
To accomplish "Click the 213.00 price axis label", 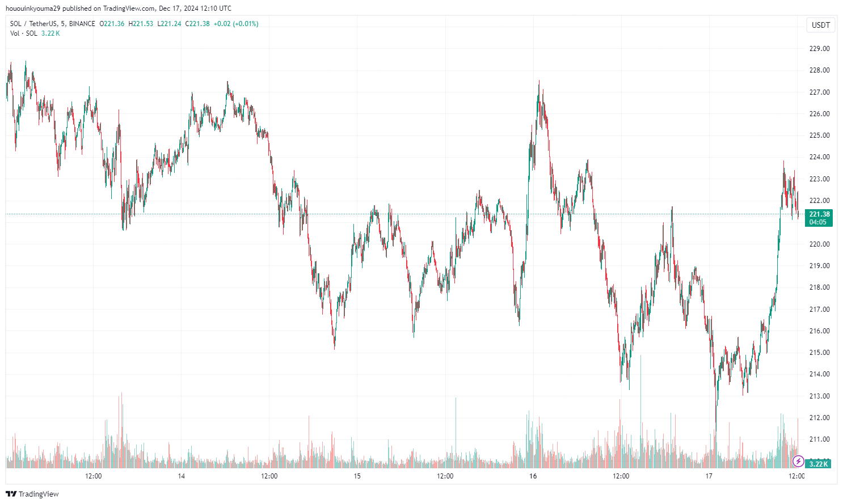I will pyautogui.click(x=819, y=396).
